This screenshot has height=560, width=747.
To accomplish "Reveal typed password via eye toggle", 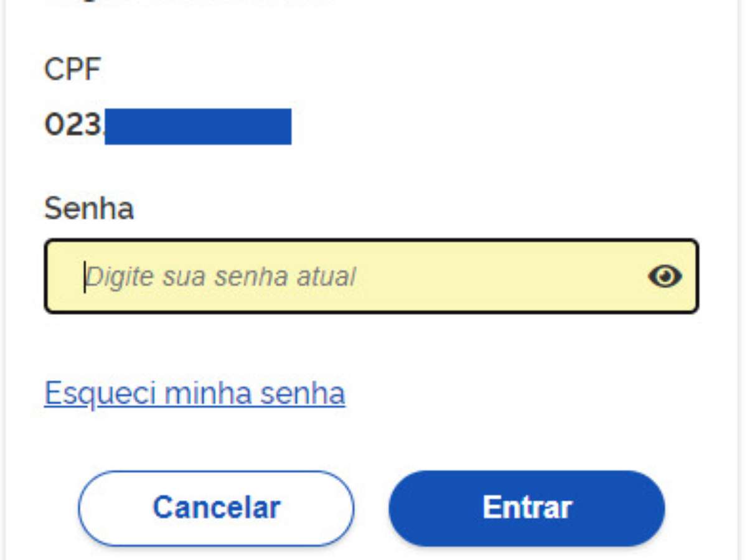I will coord(664,276).
